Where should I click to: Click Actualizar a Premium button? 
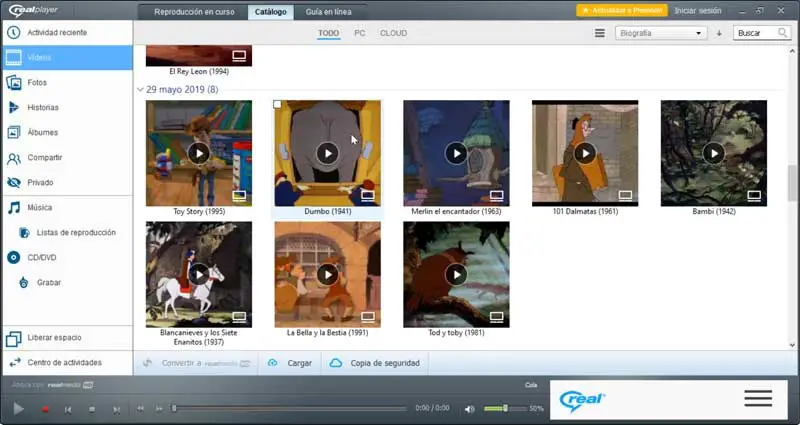coord(622,10)
